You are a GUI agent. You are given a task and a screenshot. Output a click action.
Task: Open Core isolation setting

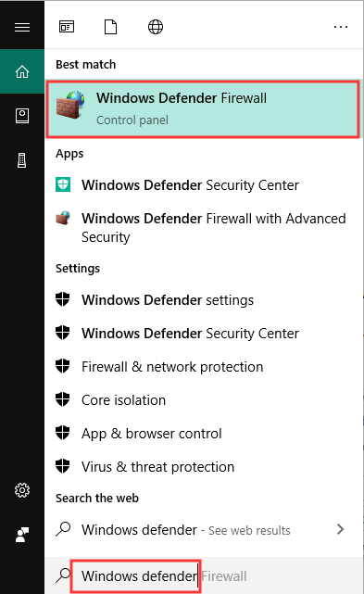pos(203,400)
